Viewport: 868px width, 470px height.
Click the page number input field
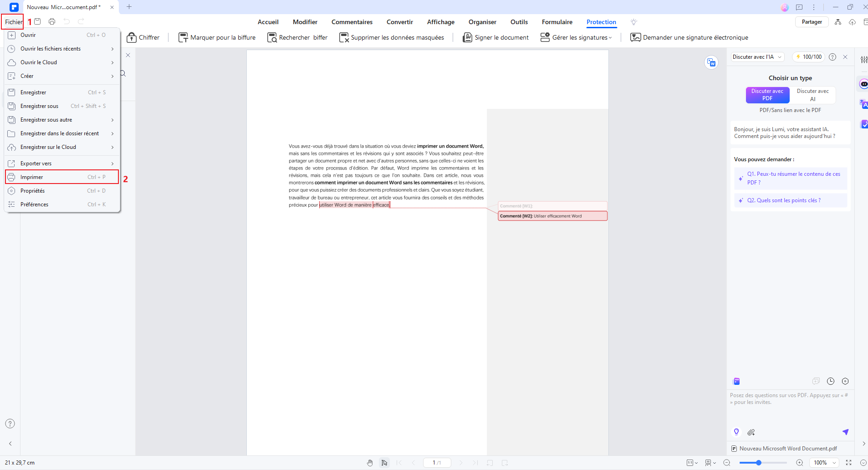(437, 463)
